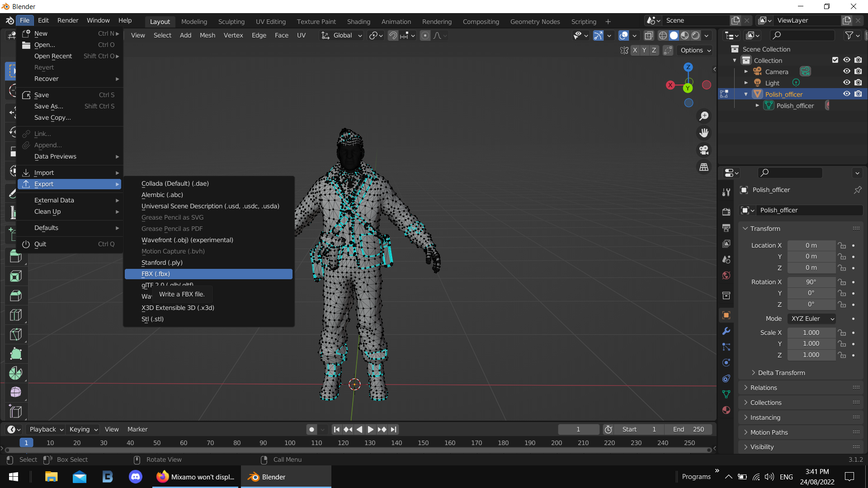Open Render Properties camera icon
This screenshot has width=868, height=488.
[x=726, y=211]
